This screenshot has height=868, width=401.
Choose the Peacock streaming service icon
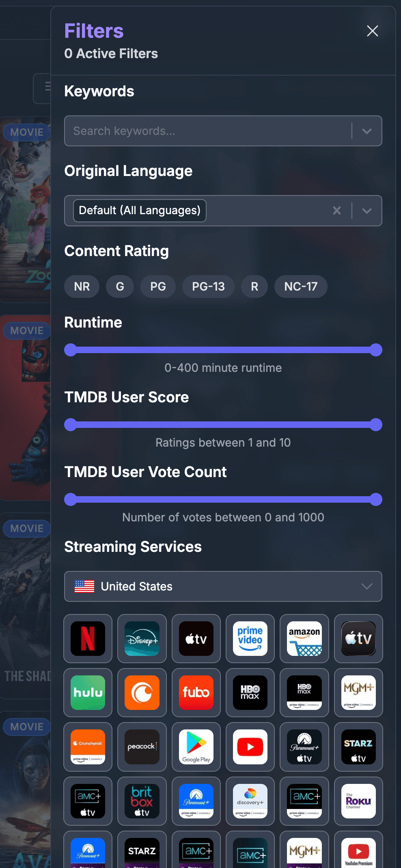142,747
